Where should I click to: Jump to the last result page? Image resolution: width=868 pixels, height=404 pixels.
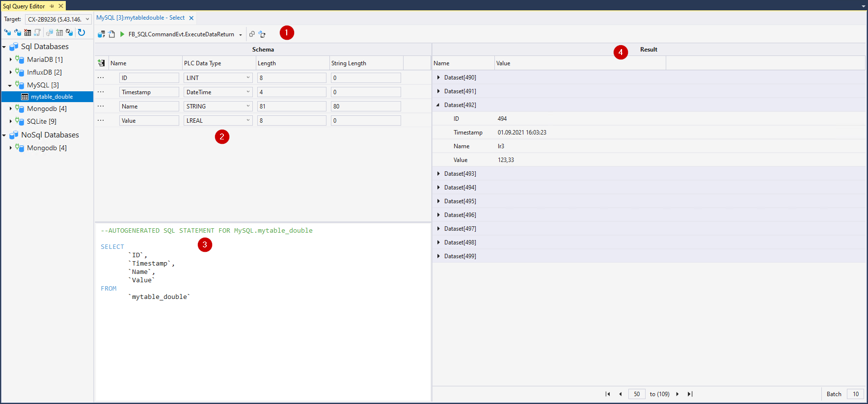pyautogui.click(x=690, y=394)
